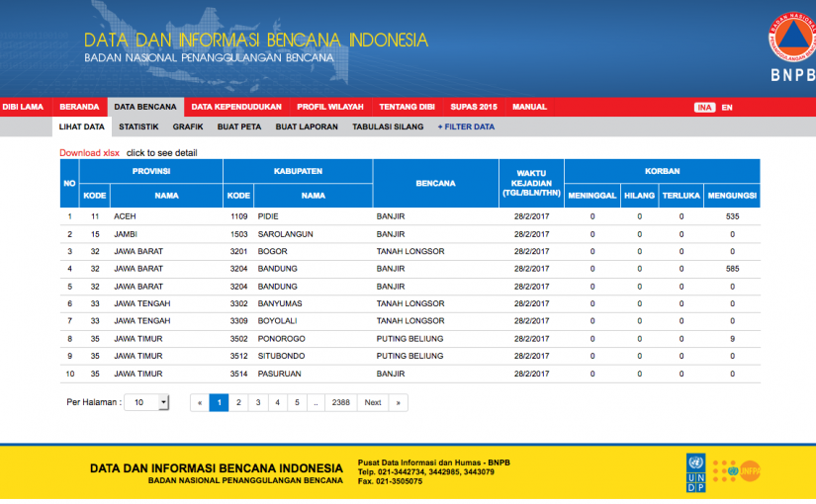Click kabupaten code 3201
816x504 pixels.
(x=239, y=251)
